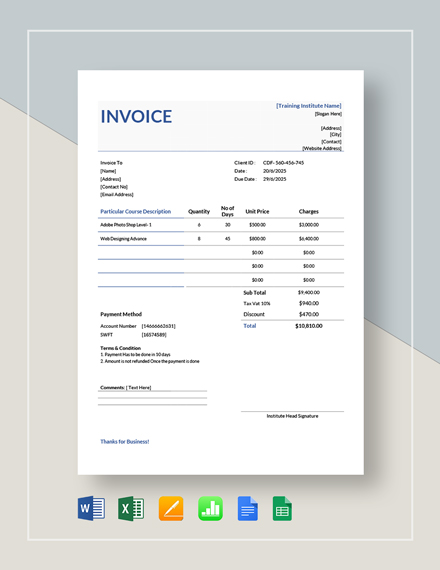
Task: Click the Particular Course Description column header
Action: click(136, 211)
